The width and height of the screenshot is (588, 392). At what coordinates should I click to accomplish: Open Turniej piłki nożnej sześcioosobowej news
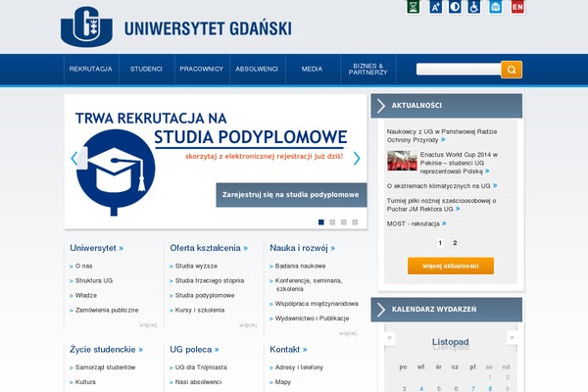pos(441,205)
